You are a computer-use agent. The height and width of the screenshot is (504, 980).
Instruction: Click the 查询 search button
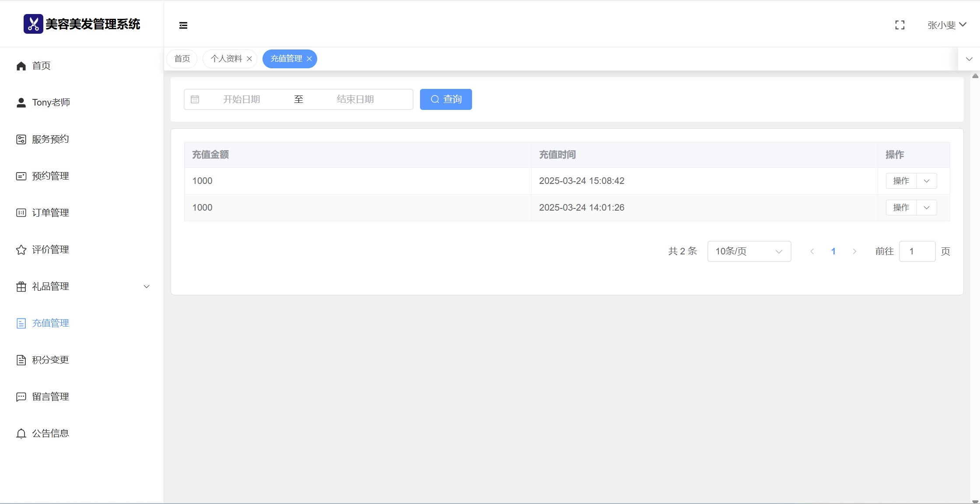pos(446,99)
